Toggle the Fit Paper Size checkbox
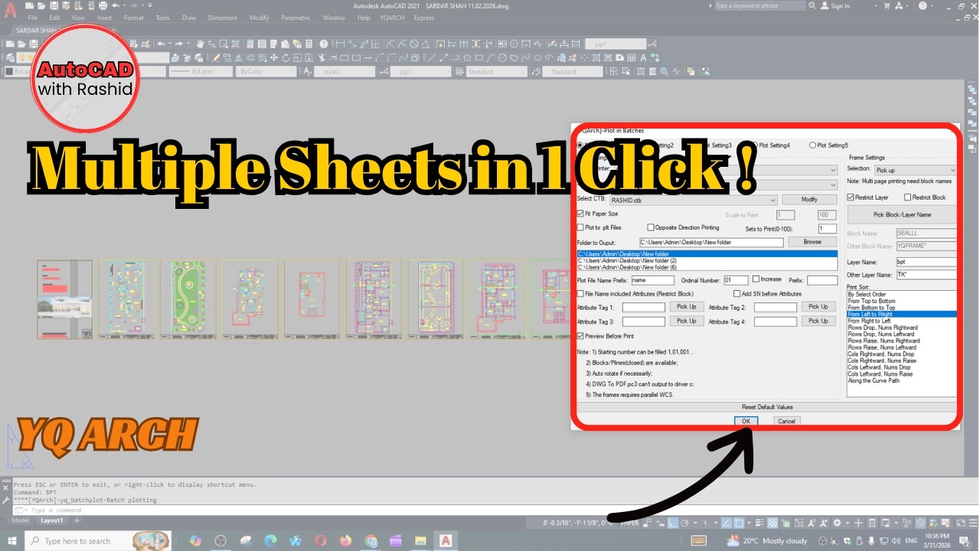 click(x=580, y=214)
